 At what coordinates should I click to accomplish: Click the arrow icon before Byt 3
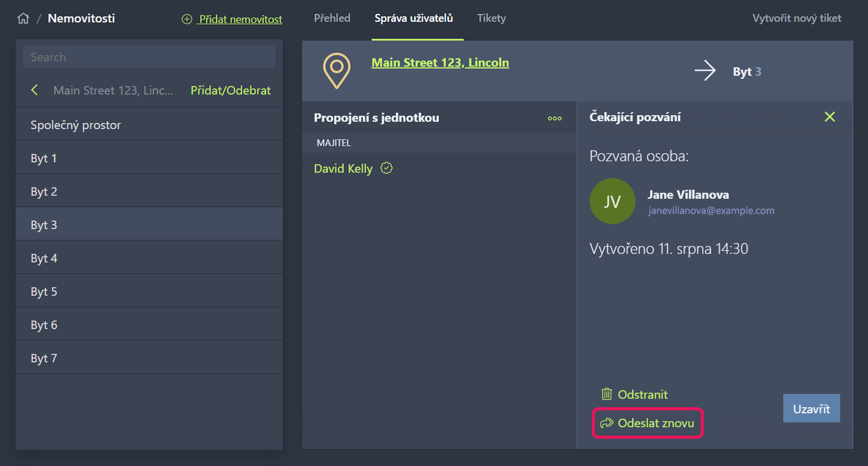click(705, 72)
